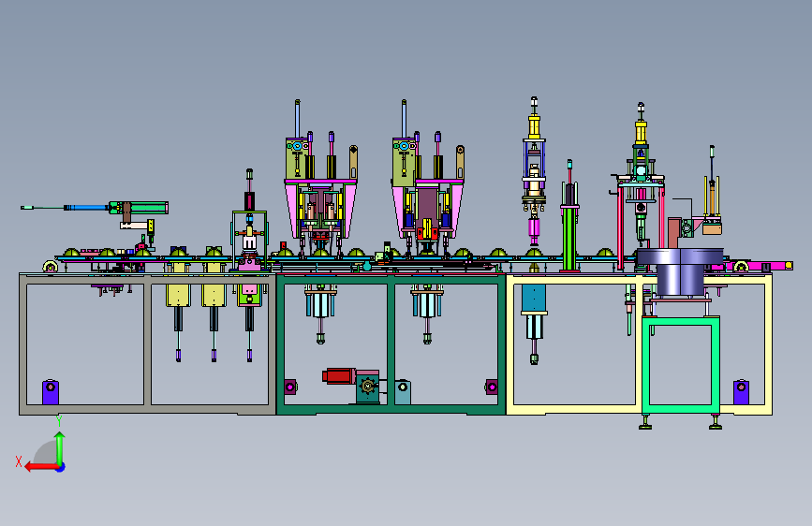Click the 'Y' axis label
This screenshot has width=812, height=526.
tap(59, 420)
